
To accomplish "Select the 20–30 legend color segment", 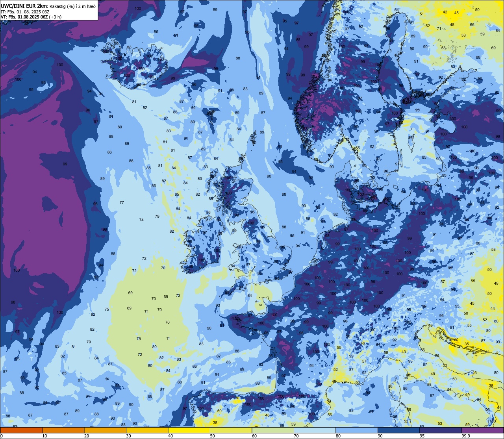I will (x=105, y=430).
